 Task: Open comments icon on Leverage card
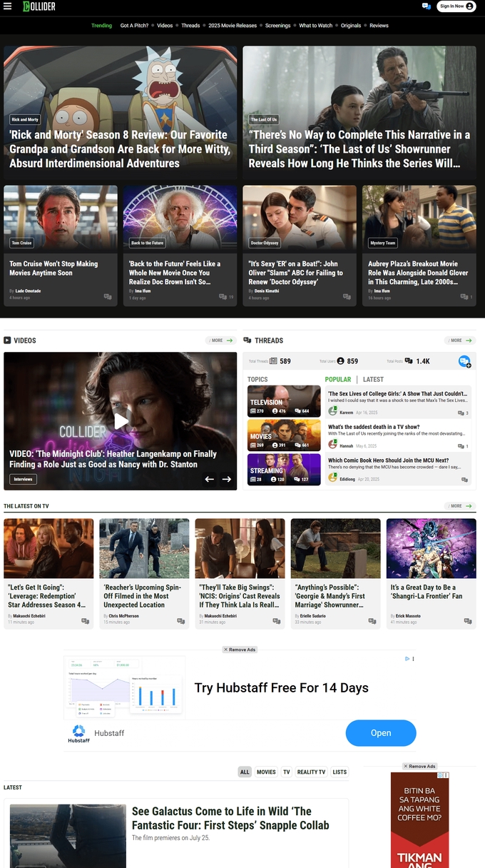click(86, 621)
